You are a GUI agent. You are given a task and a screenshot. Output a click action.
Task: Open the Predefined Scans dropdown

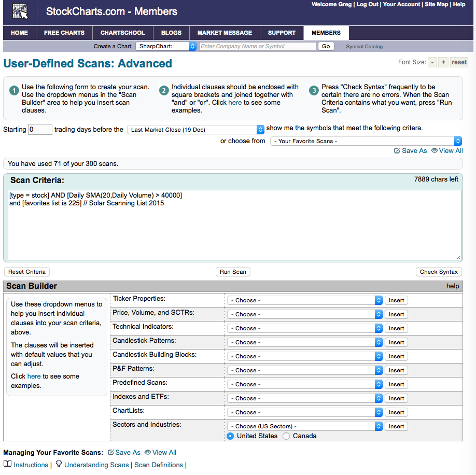[x=305, y=384]
